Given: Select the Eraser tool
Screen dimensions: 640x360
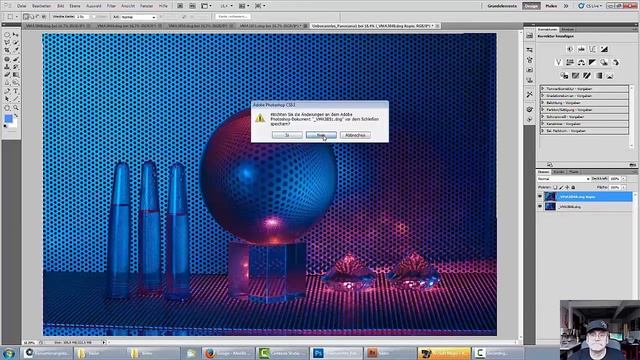Looking at the screenshot, I should pos(7,75).
